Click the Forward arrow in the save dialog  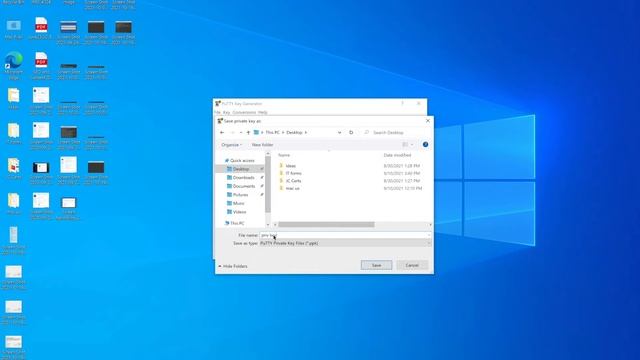pyautogui.click(x=232, y=133)
